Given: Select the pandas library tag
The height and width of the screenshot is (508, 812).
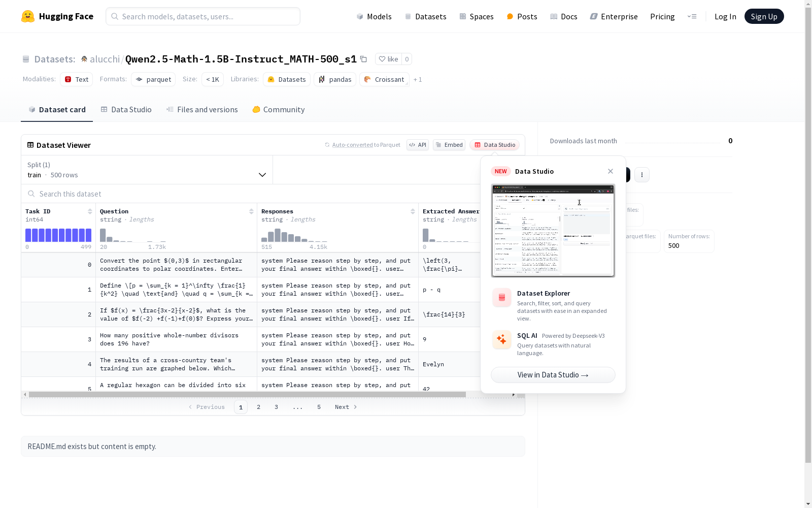Looking at the screenshot, I should (x=335, y=79).
